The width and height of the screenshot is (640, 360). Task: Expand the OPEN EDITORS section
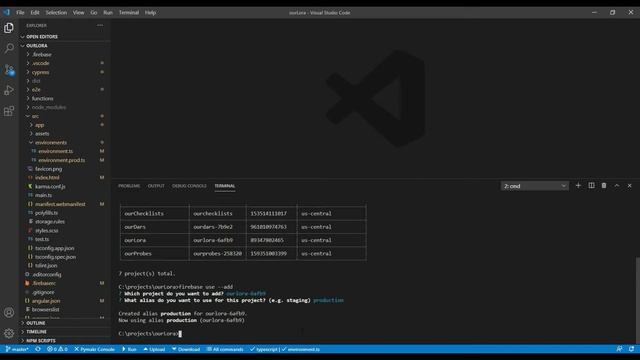42,37
